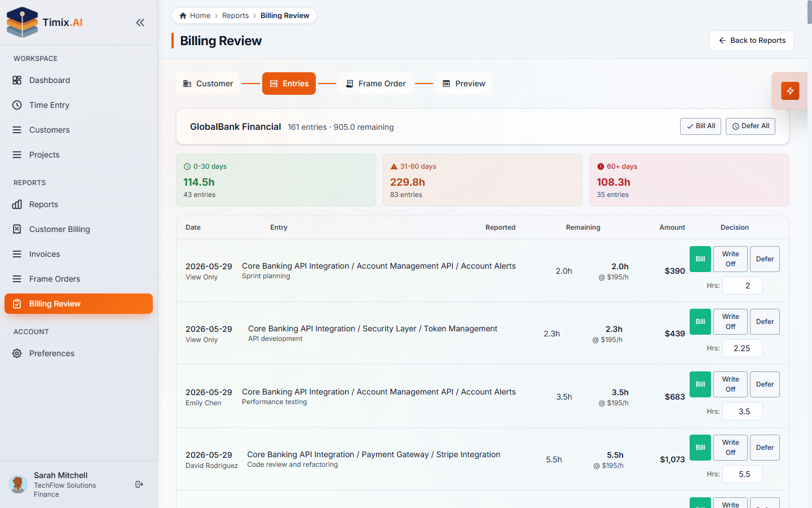Open Projects in the sidebar
812x508 pixels.
78,155
